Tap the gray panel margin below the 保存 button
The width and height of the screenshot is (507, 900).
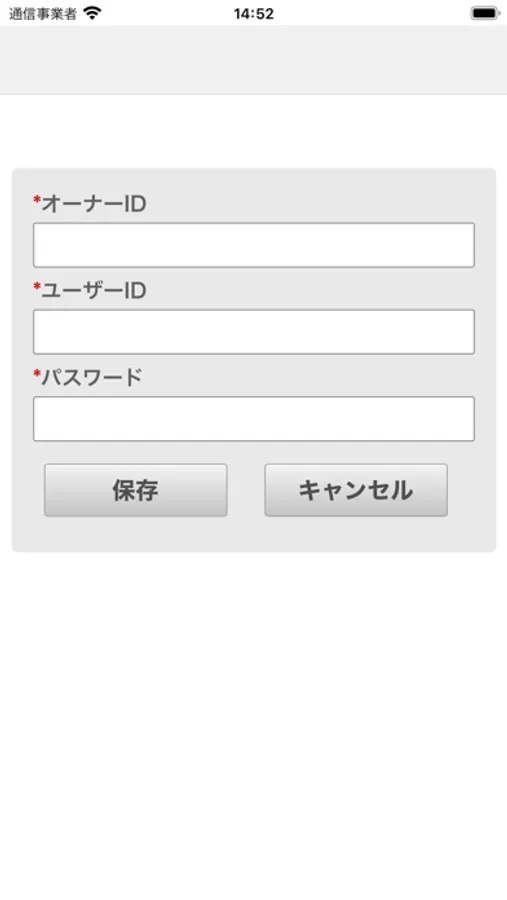(x=136, y=534)
